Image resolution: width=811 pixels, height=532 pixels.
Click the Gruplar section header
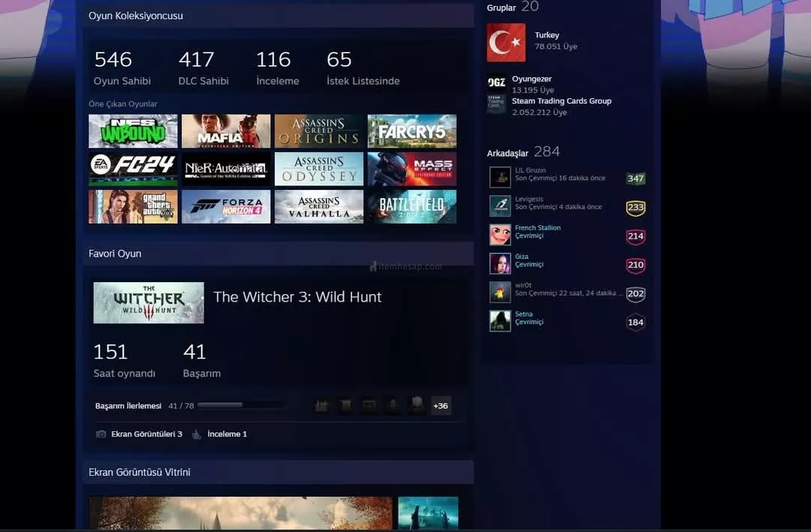point(501,8)
